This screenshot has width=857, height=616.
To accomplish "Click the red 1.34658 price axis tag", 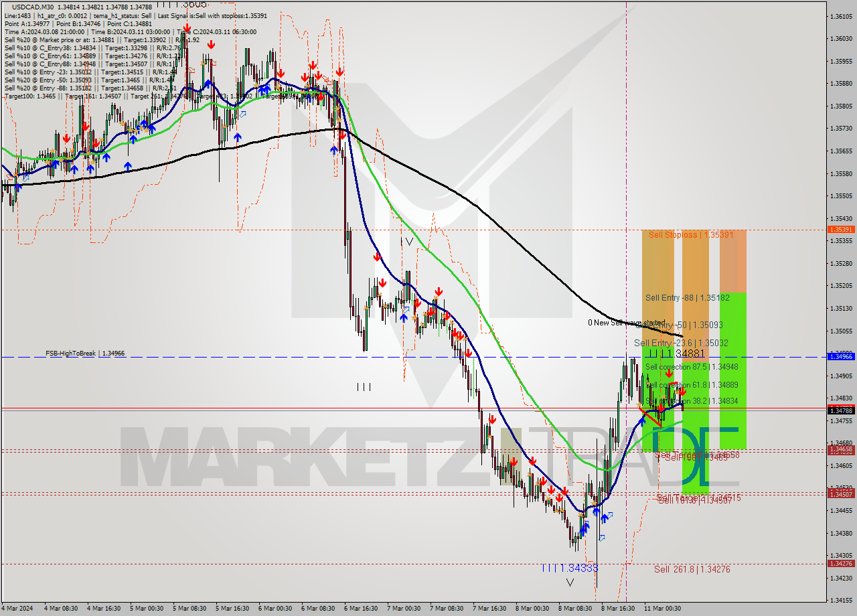I will (x=841, y=451).
